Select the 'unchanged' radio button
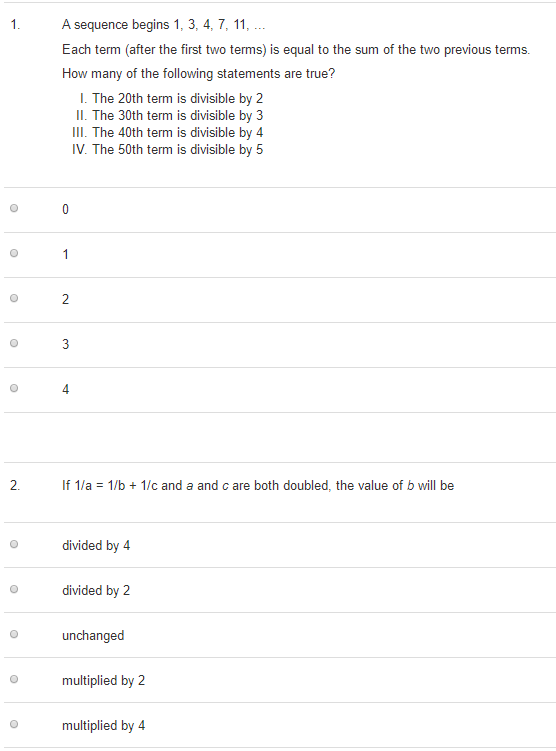Viewport: 556px width, 751px height. point(14,634)
